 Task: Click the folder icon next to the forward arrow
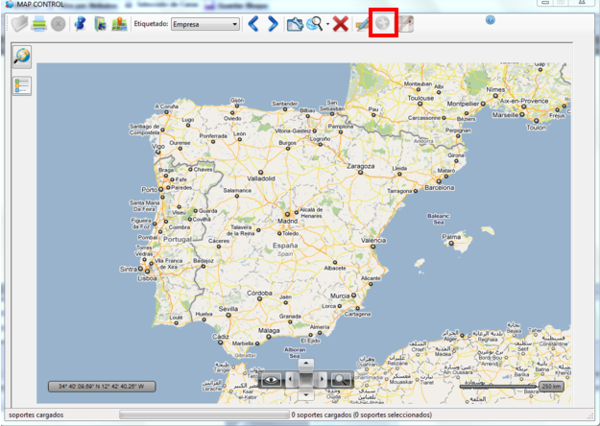(x=296, y=23)
